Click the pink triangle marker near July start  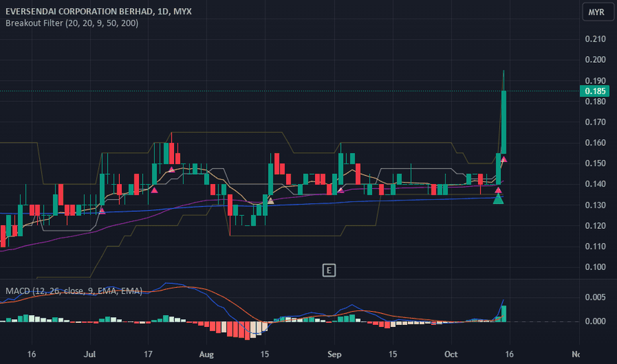click(102, 211)
